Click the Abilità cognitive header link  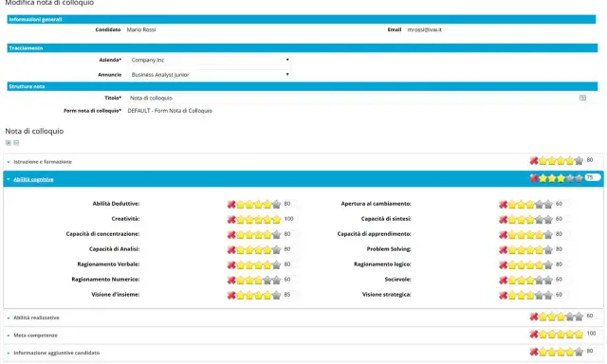(33, 179)
